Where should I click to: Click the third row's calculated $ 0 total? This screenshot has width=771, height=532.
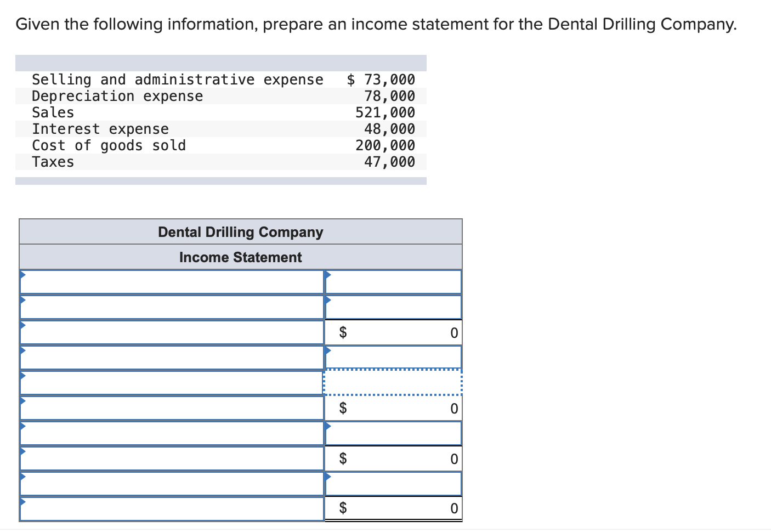tap(393, 332)
